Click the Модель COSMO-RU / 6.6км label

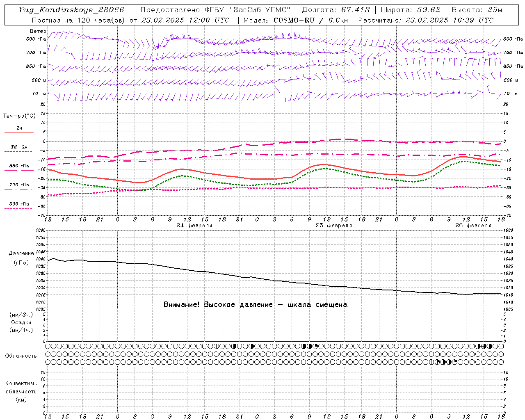(x=295, y=20)
